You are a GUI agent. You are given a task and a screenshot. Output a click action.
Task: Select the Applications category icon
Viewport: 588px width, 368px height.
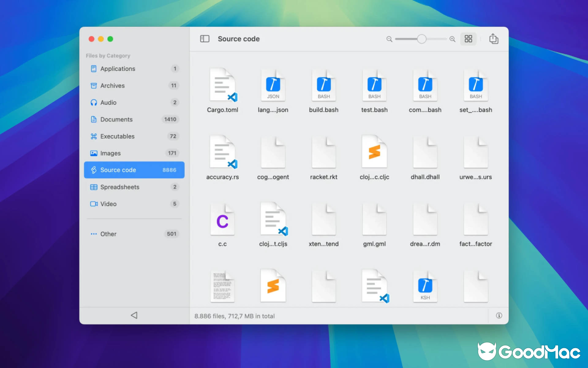pos(94,69)
